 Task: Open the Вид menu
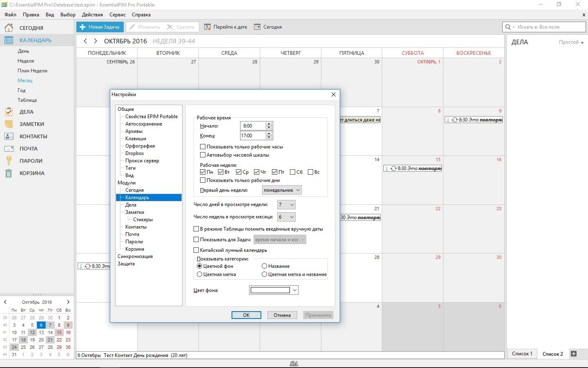[x=50, y=15]
